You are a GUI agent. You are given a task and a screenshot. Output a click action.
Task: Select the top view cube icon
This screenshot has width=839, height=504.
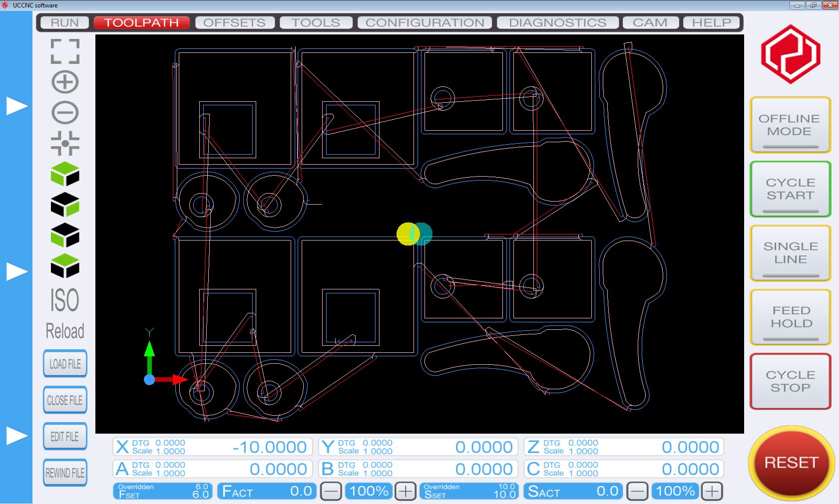click(65, 174)
